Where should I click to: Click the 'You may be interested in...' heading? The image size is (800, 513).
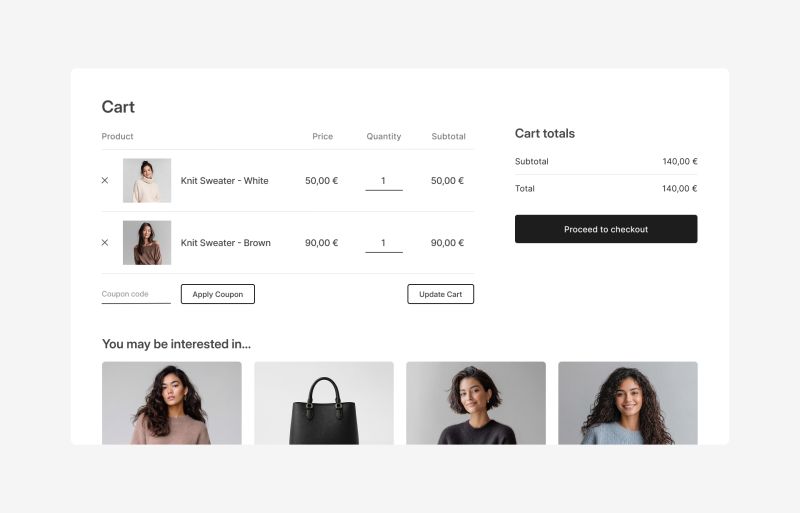[x=177, y=344]
